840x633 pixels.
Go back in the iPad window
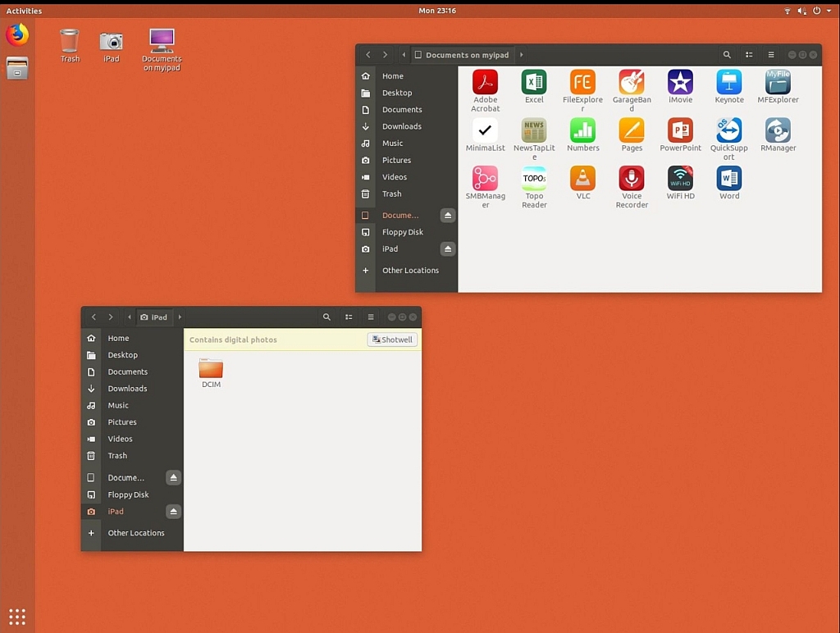click(94, 317)
